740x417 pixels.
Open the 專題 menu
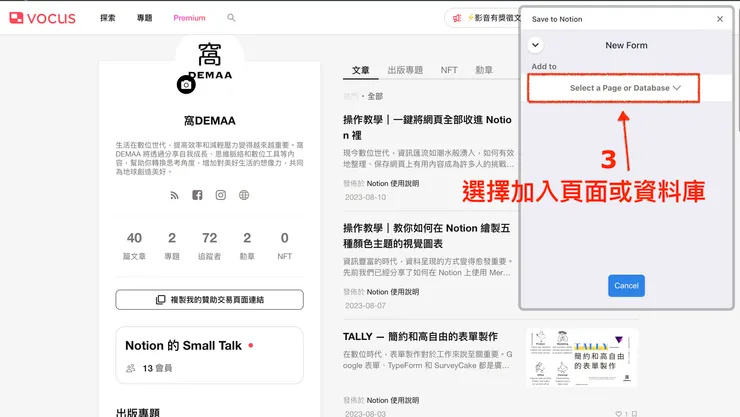pos(144,18)
